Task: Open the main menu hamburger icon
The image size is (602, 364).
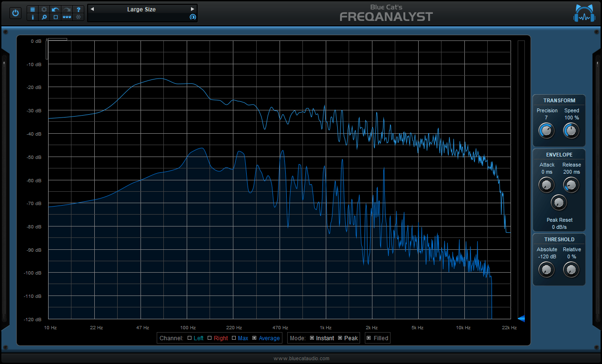Action: coord(33,10)
